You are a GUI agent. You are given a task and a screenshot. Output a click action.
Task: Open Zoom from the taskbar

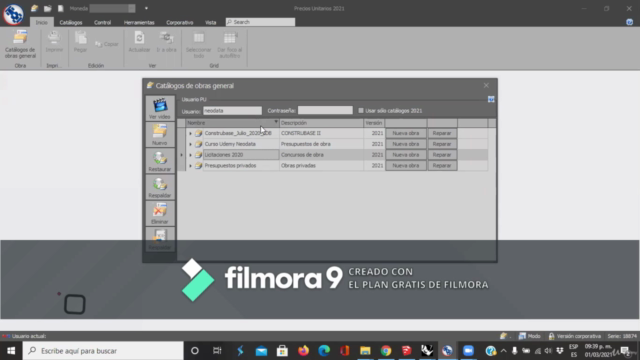pyautogui.click(x=468, y=351)
